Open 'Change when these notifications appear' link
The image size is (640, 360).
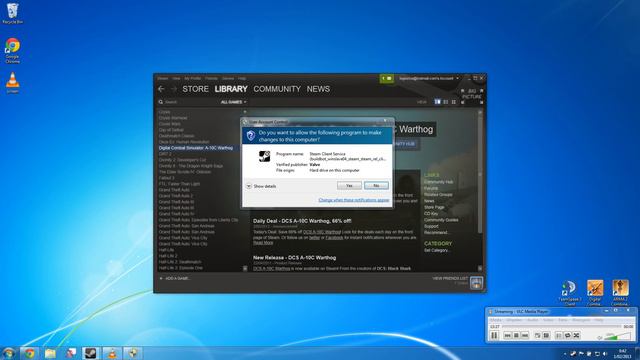click(354, 200)
